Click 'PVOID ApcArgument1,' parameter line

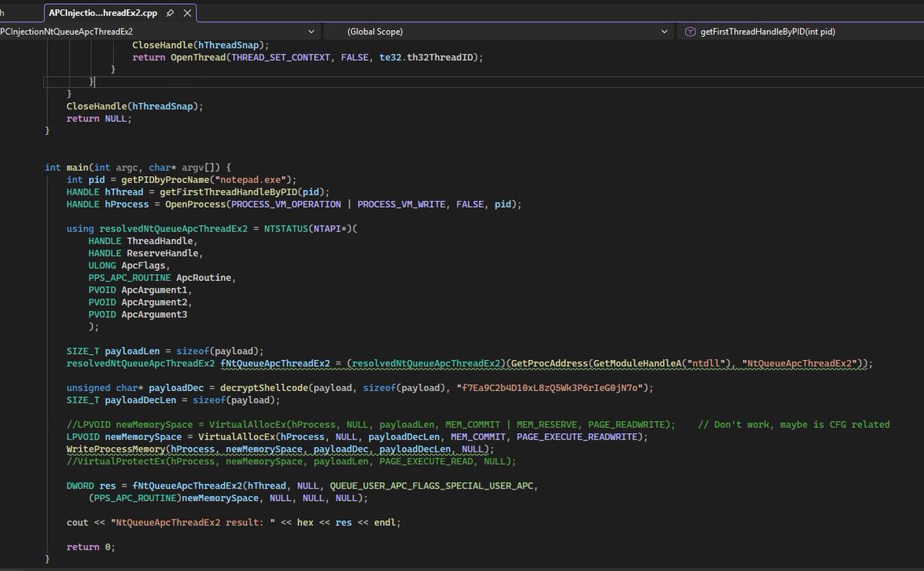point(141,290)
